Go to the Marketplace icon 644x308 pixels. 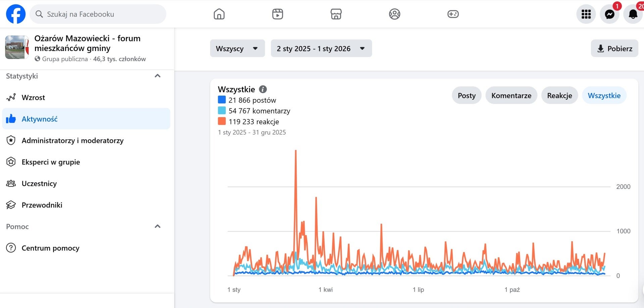336,14
